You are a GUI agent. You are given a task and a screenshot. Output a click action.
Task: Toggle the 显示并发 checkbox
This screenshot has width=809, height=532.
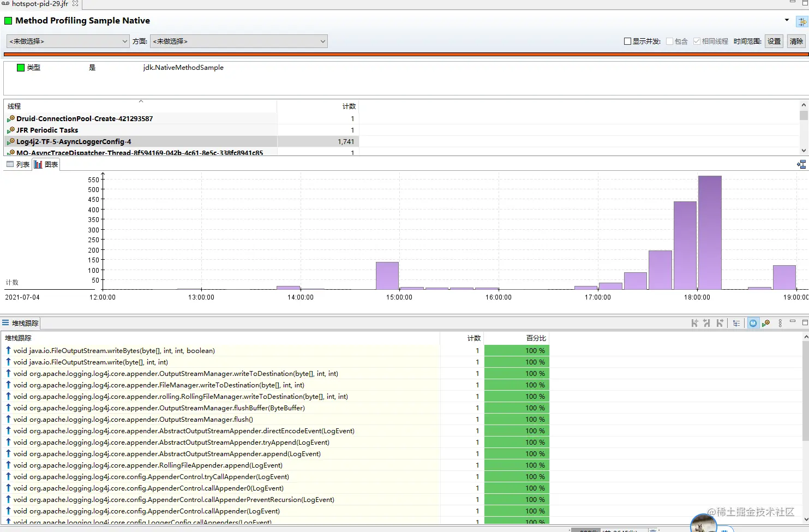pyautogui.click(x=627, y=41)
